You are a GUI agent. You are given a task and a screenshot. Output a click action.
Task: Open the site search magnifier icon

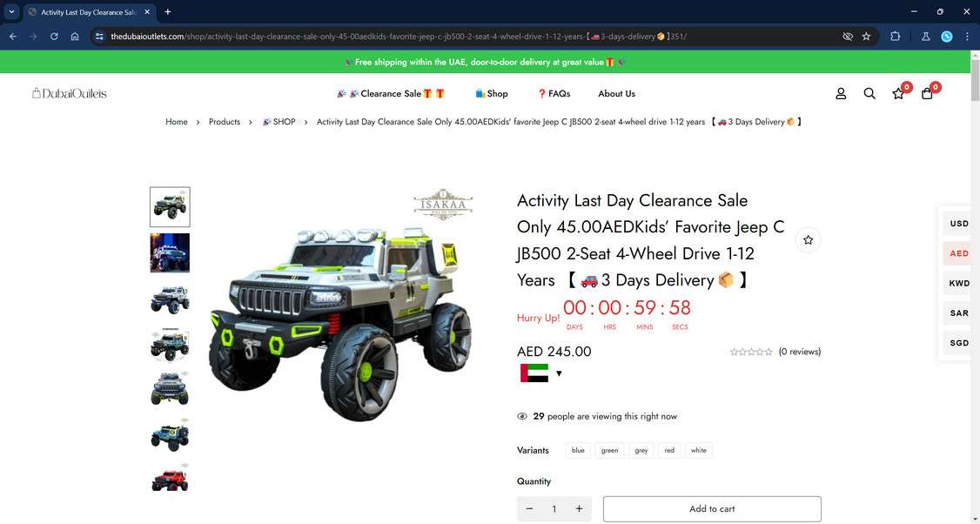[x=869, y=94]
